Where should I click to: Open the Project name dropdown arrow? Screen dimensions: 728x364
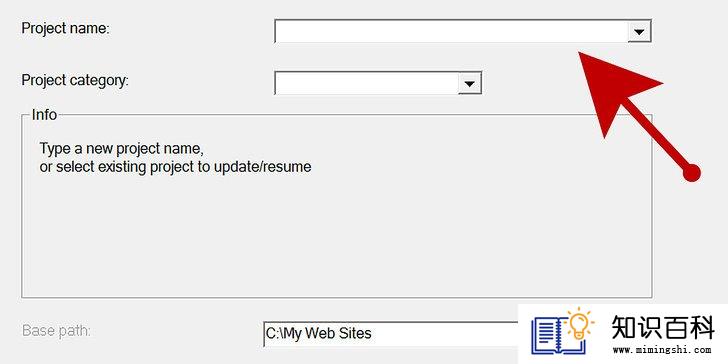639,32
